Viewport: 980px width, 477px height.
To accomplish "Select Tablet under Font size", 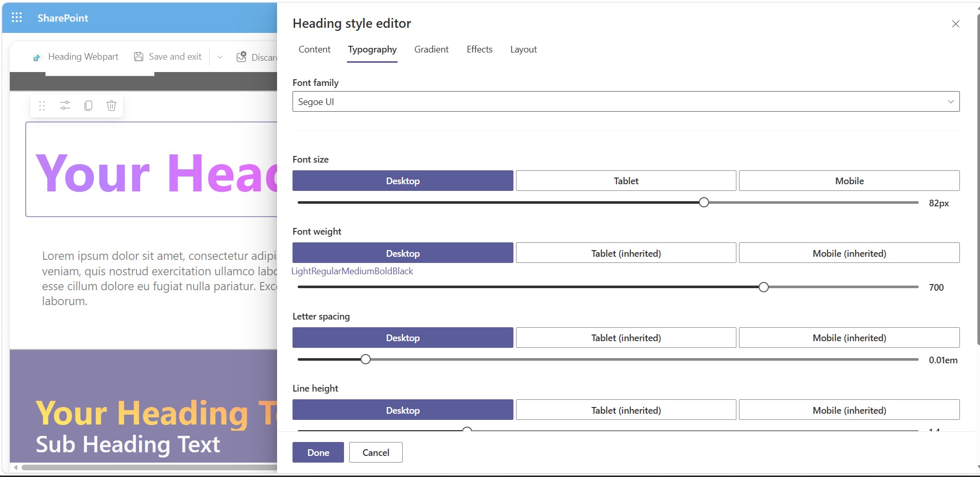I will [x=626, y=181].
